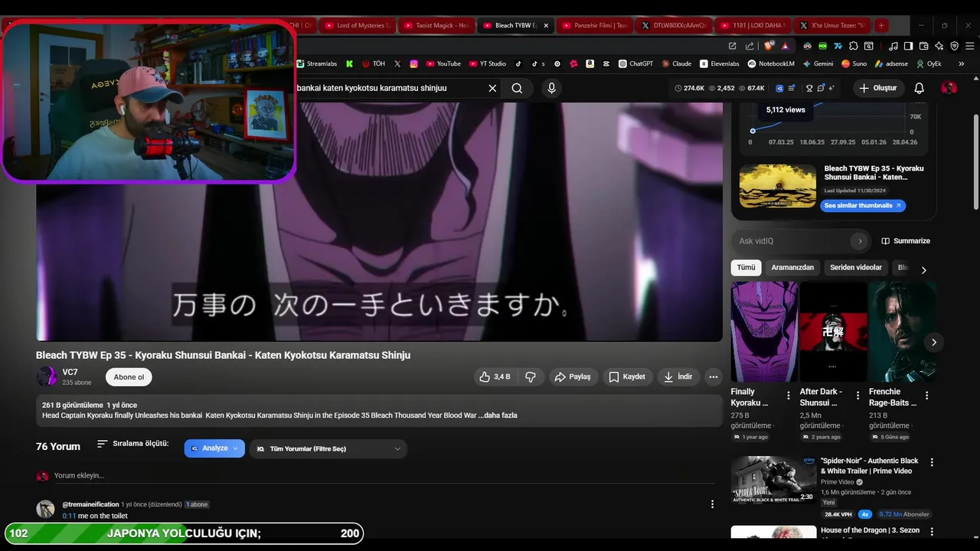Select the Seriden videolar filter chip

pos(856,268)
